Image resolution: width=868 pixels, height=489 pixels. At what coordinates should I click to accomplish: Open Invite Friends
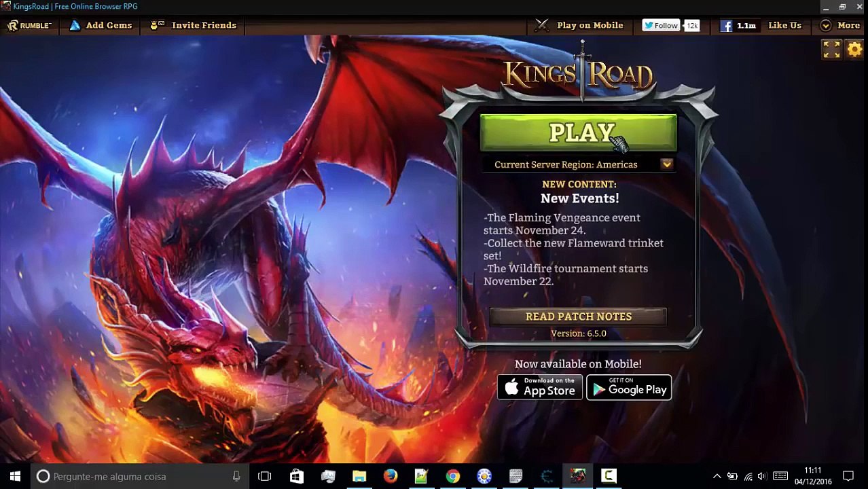point(204,25)
